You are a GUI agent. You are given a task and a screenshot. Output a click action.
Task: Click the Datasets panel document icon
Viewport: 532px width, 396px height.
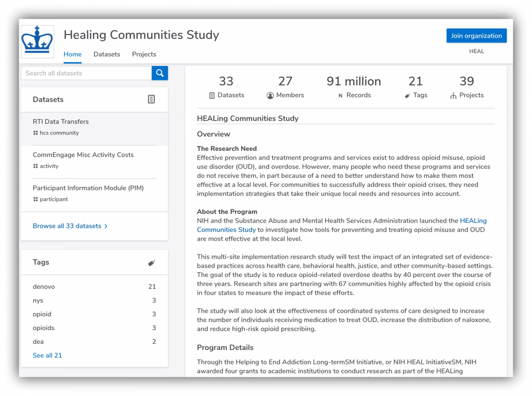point(151,99)
